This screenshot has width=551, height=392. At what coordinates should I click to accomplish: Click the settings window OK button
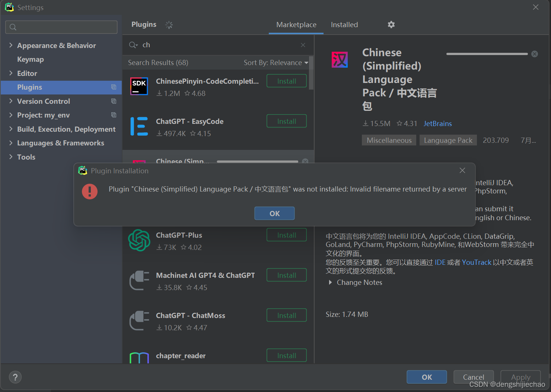coord(427,377)
